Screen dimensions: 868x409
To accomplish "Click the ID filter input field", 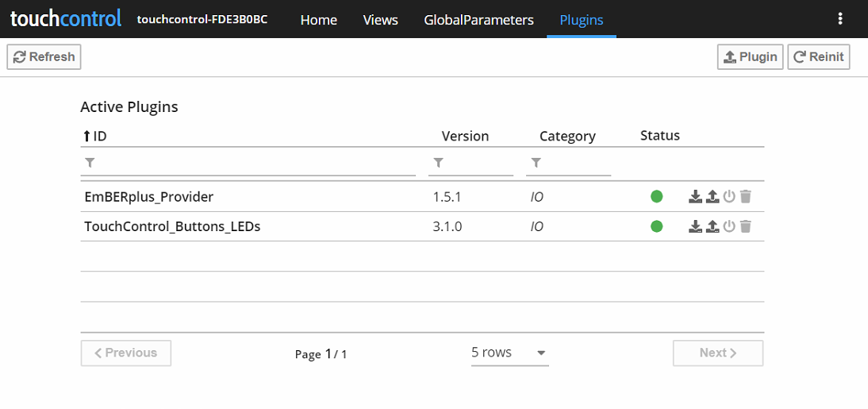I will [254, 163].
